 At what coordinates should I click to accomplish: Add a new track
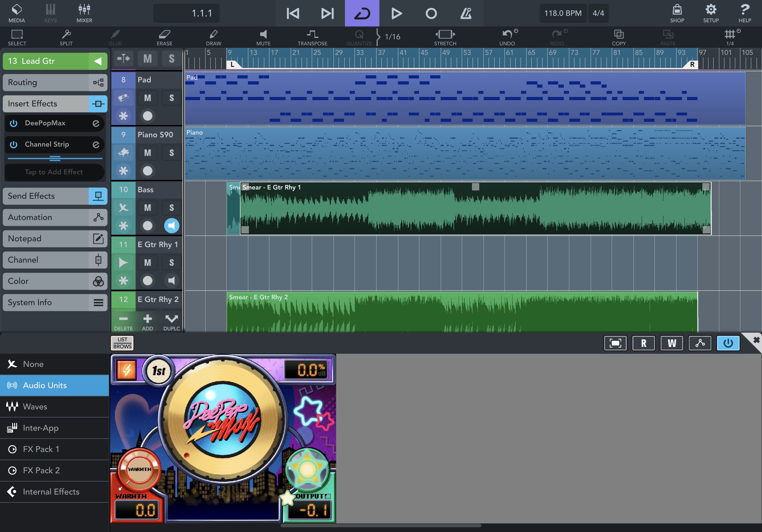point(147,322)
